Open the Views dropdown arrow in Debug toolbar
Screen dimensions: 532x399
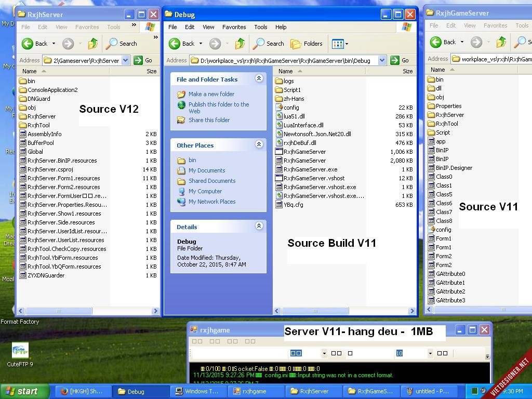(347, 44)
